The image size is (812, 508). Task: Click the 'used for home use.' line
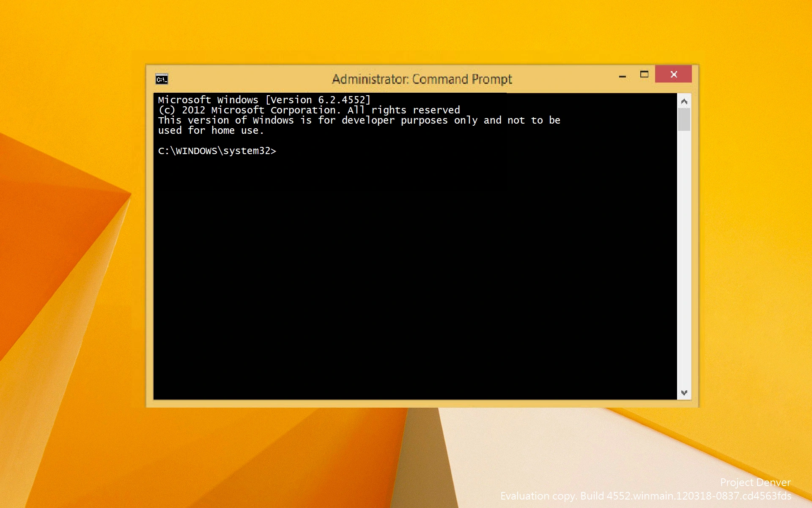click(x=211, y=130)
